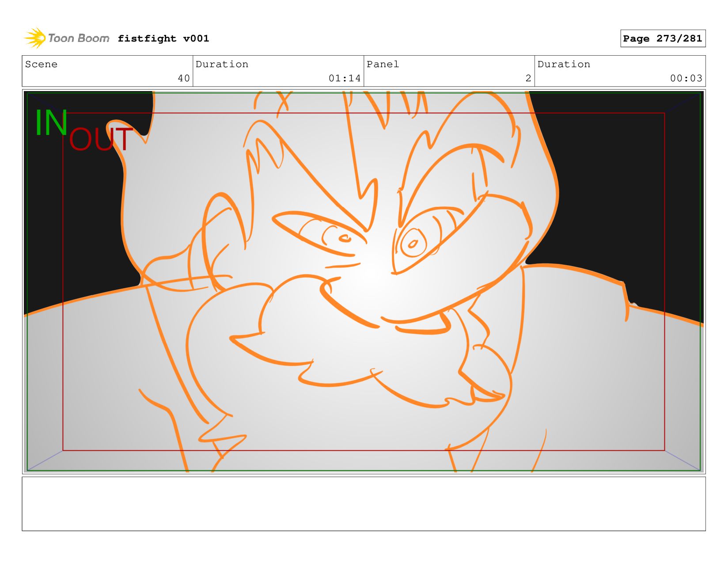Click the green 'IN' camera marker

click(x=51, y=122)
